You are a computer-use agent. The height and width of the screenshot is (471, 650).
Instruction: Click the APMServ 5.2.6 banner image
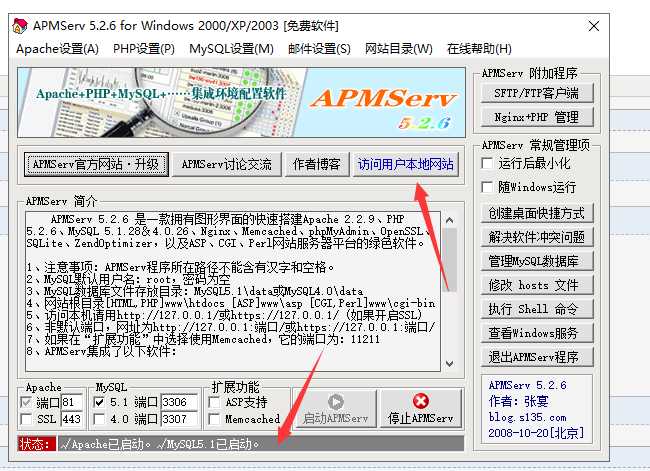(x=241, y=102)
